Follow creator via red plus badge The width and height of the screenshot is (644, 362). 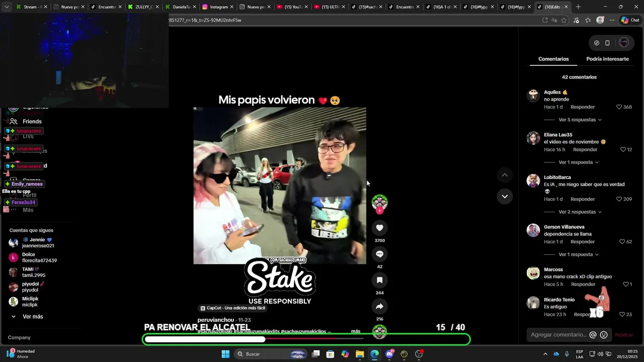[379, 211]
